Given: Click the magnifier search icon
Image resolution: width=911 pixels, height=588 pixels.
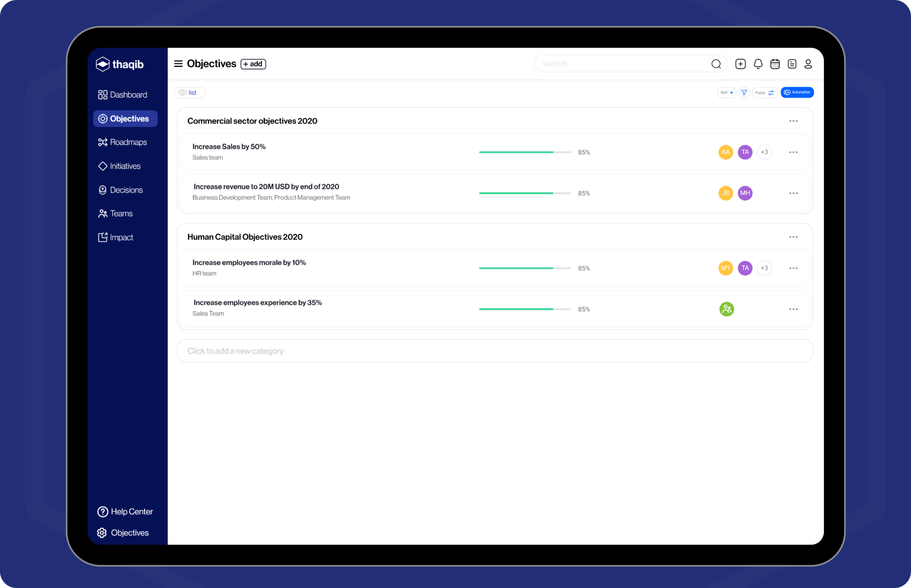Looking at the screenshot, I should (x=716, y=64).
